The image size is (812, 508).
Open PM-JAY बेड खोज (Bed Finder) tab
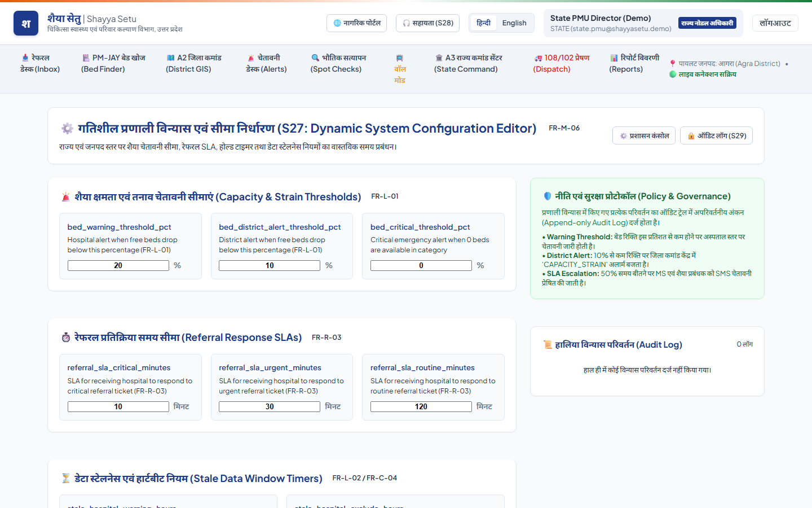pyautogui.click(x=113, y=63)
